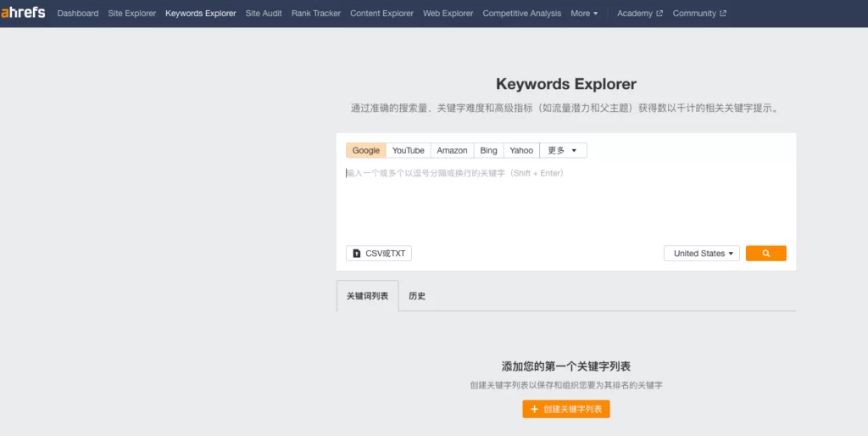
Task: Click the ahrefs logo
Action: pos(23,12)
